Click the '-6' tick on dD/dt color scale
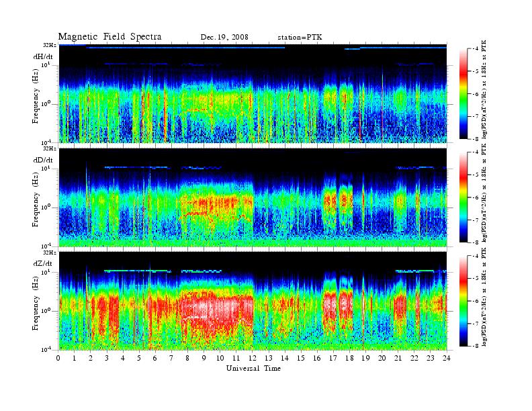The image size is (532, 411). (x=476, y=197)
